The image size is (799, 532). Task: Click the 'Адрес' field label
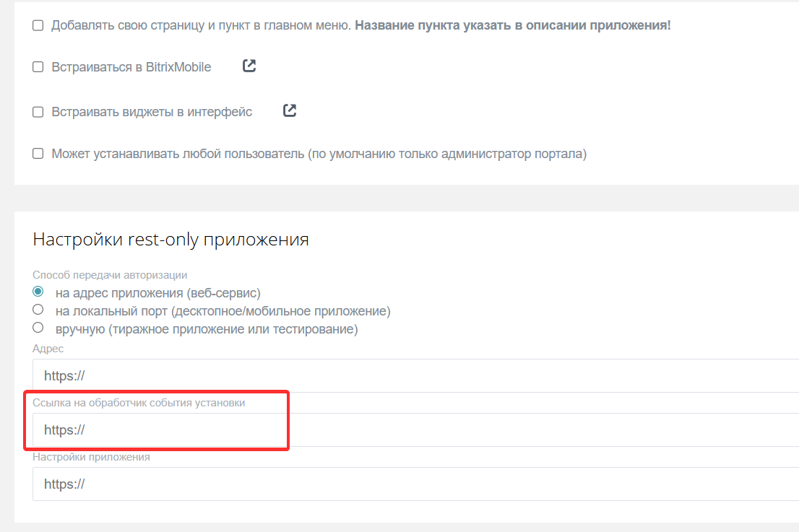(48, 349)
